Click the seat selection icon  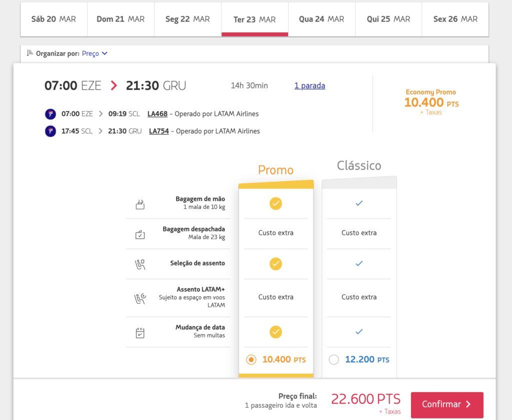tap(140, 264)
